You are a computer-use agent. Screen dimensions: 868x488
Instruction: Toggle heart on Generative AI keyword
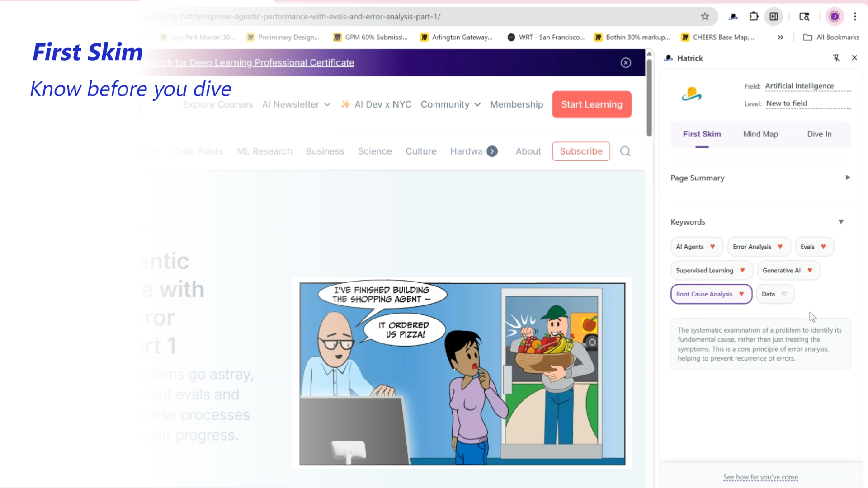coord(810,270)
